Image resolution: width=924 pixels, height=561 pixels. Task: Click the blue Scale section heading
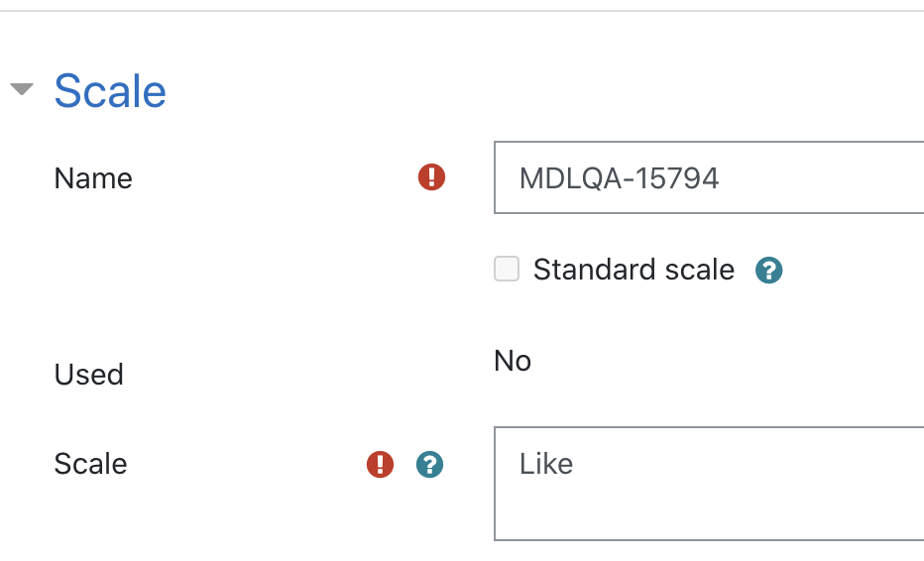pyautogui.click(x=110, y=91)
